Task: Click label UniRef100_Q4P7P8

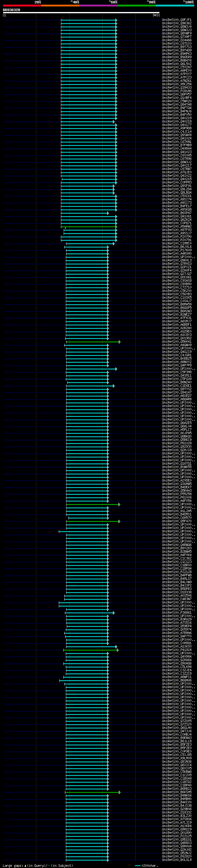Action: (x=177, y=365)
